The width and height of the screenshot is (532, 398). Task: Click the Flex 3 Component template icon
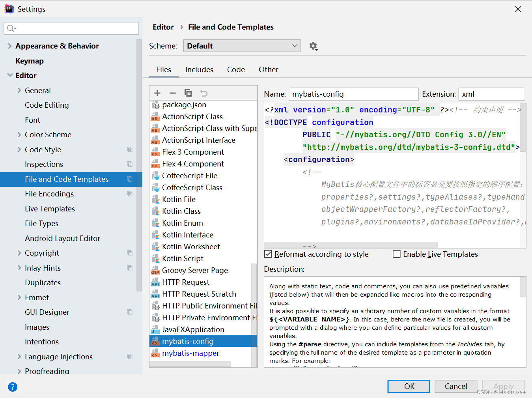[x=155, y=152]
